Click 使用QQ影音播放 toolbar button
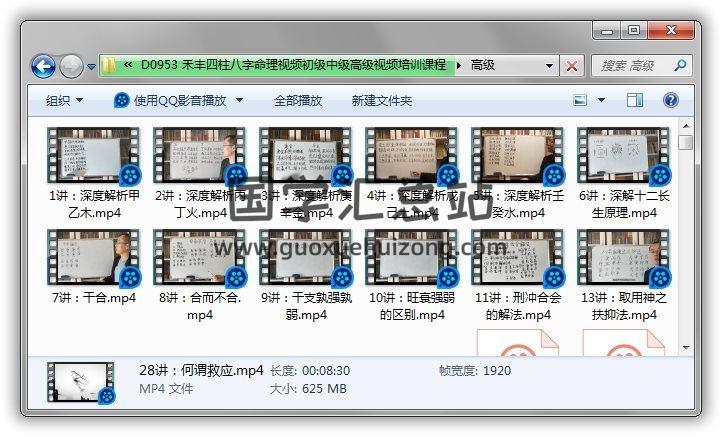 (x=180, y=100)
